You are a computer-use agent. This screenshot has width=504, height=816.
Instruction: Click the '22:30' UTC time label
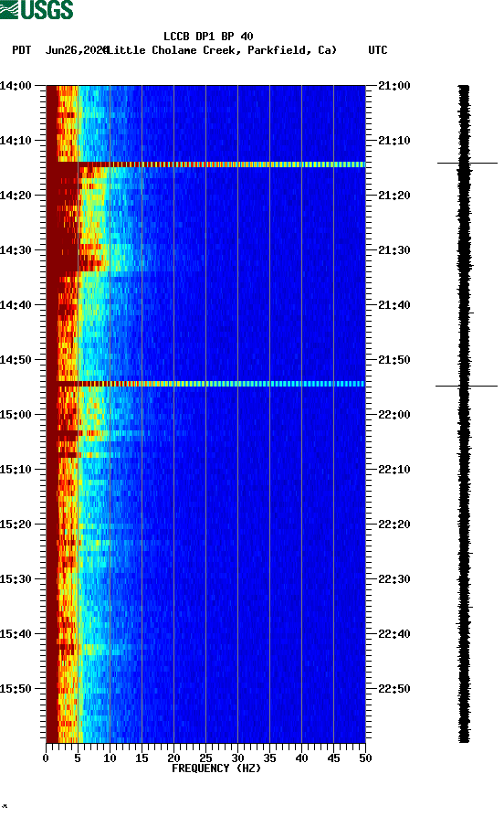click(x=394, y=579)
